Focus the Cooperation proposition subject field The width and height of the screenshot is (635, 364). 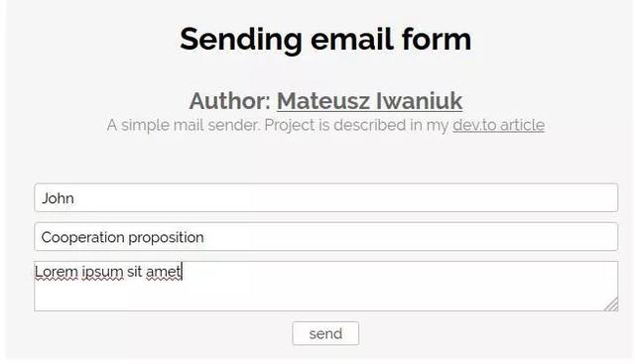pyautogui.click(x=326, y=237)
